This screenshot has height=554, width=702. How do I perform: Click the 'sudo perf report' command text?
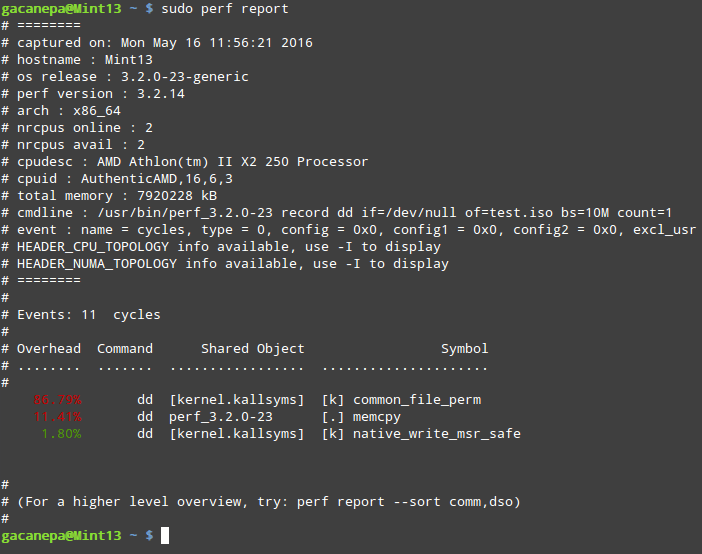[x=224, y=9]
